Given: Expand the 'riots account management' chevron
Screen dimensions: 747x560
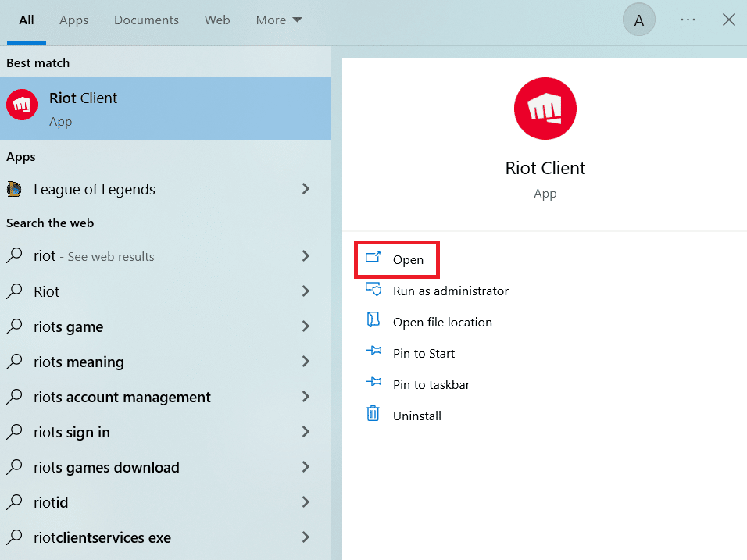Looking at the screenshot, I should tap(306, 397).
